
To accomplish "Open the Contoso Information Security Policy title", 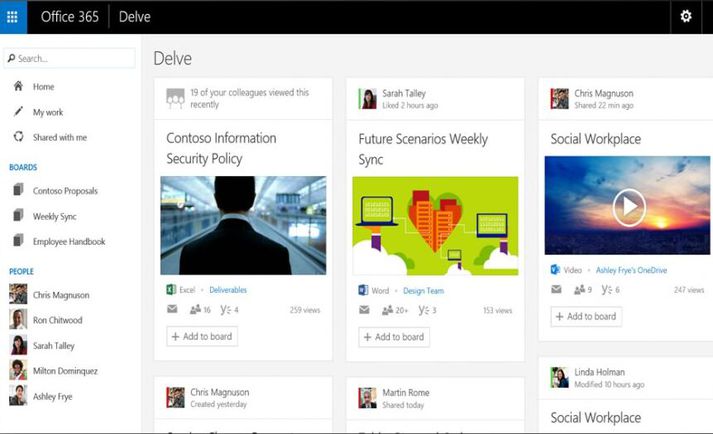I will pos(221,148).
